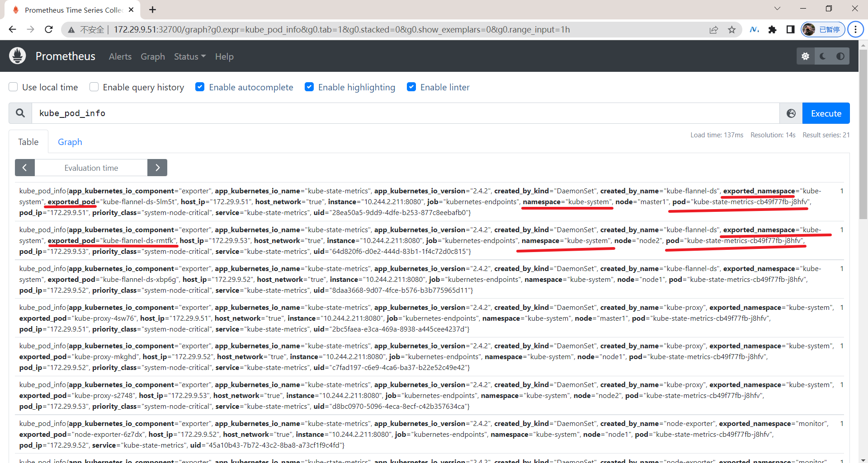868x463 pixels.
Task: Click exported_pod kube-proxy-4sw76 label
Action: pos(79,318)
